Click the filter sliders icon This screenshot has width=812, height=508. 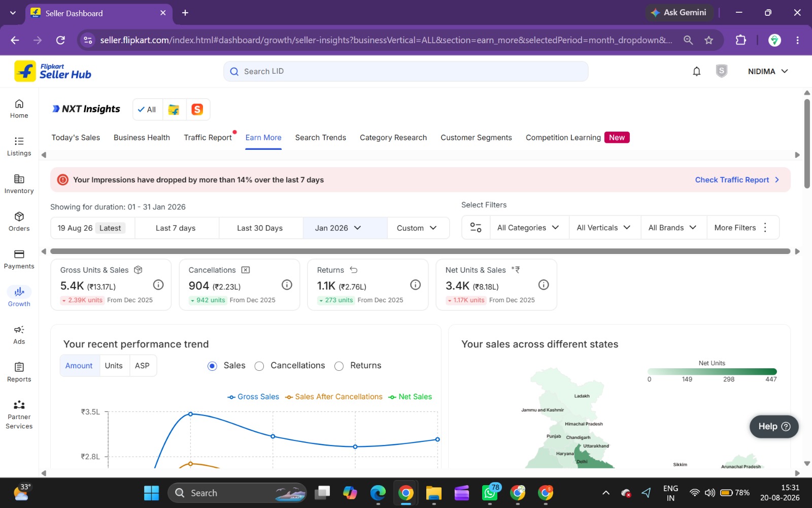pos(476,228)
